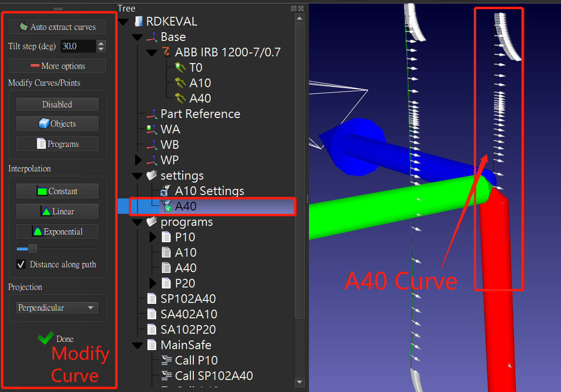Select SA402A10 in the tree
The image size is (561, 392).
(188, 314)
